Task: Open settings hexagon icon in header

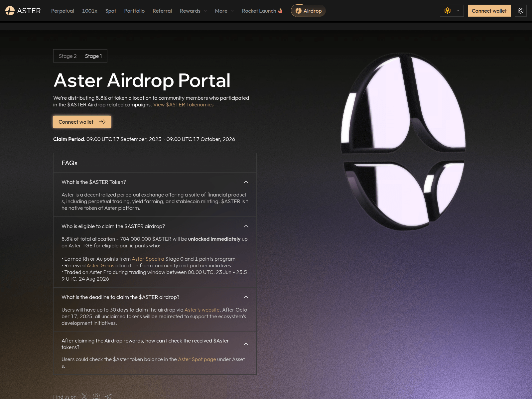Action: [521, 11]
